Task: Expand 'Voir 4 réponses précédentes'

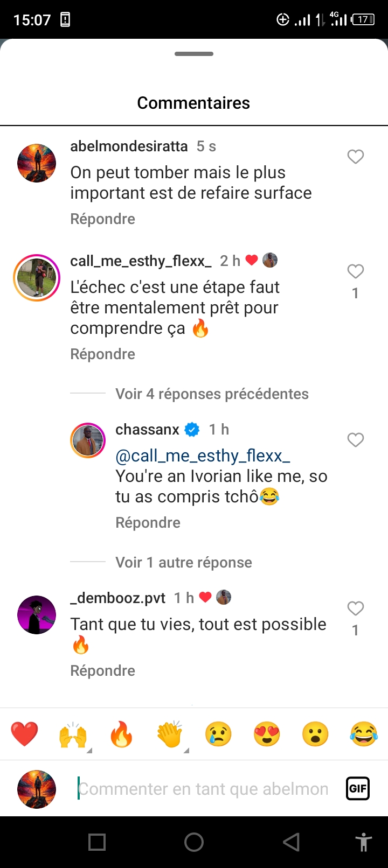Action: 212,394
